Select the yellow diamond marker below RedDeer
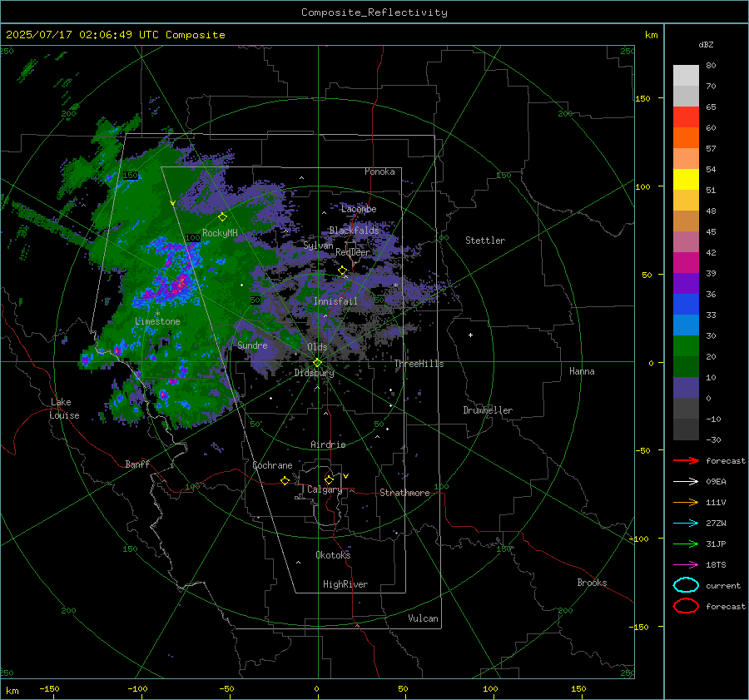 pos(342,271)
